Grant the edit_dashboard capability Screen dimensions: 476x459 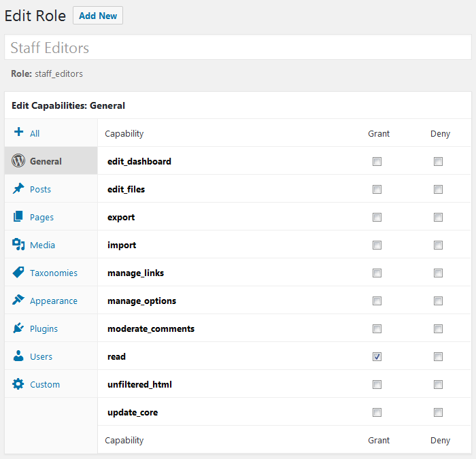(377, 162)
